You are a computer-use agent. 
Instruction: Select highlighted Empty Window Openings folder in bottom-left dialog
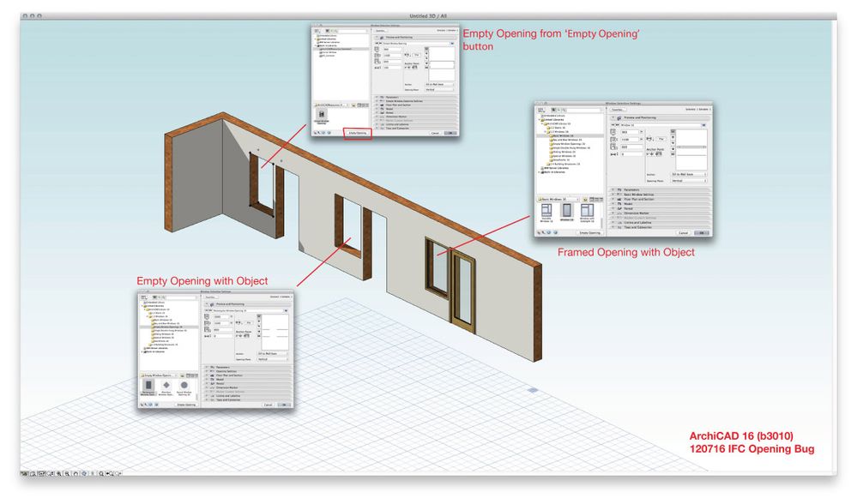[168, 327]
